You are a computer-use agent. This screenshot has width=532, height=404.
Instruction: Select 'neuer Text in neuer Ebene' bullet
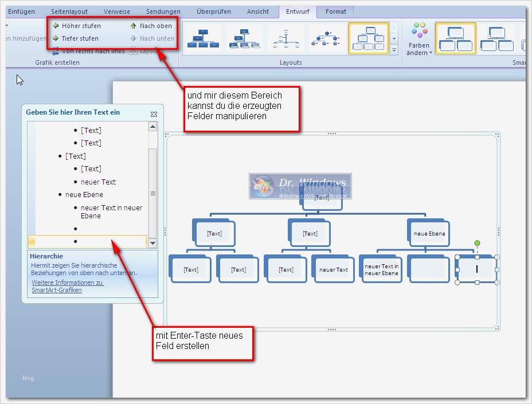coord(111,211)
